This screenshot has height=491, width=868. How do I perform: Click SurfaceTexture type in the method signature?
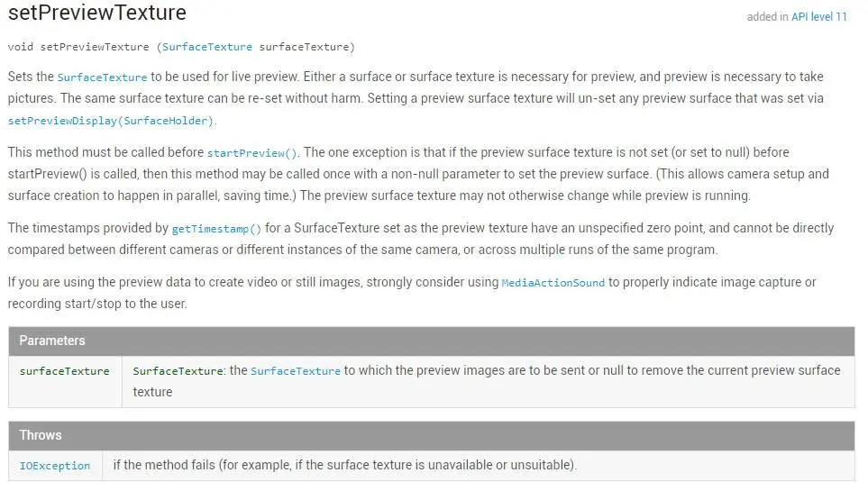(207, 47)
